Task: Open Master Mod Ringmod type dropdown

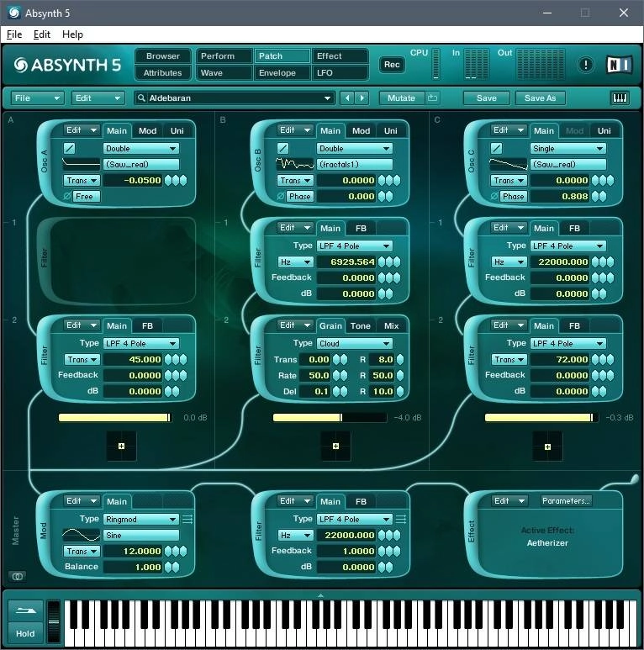Action: [x=141, y=519]
